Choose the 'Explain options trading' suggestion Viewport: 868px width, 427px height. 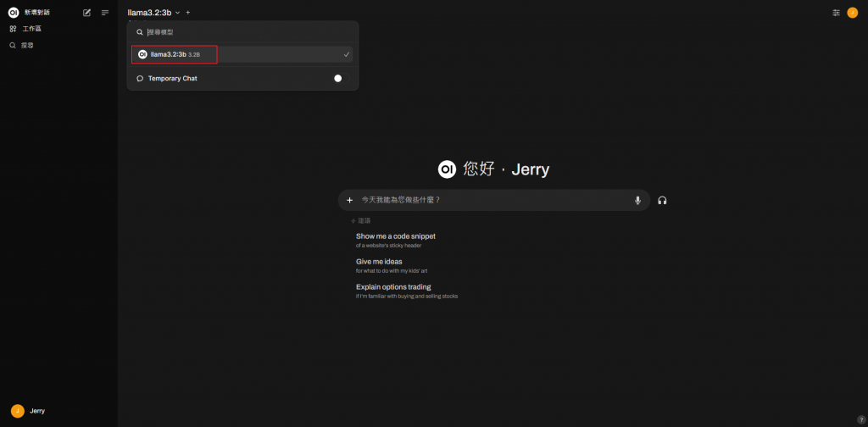pyautogui.click(x=407, y=291)
